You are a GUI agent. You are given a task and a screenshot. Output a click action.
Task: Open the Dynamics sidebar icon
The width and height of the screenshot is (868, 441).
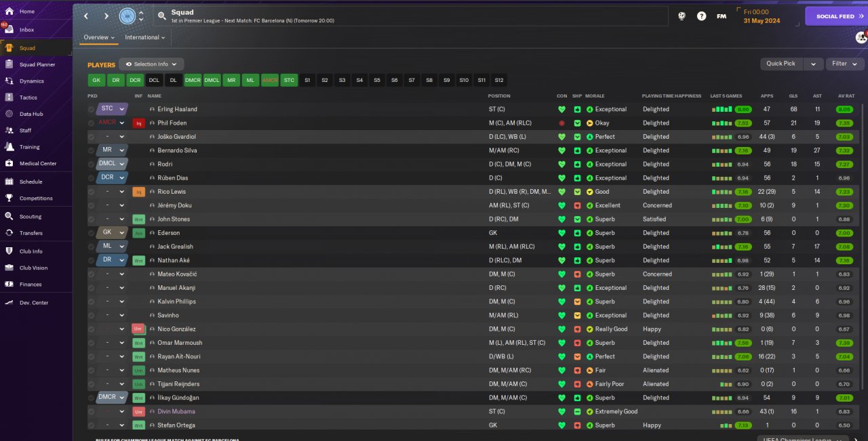click(x=9, y=81)
